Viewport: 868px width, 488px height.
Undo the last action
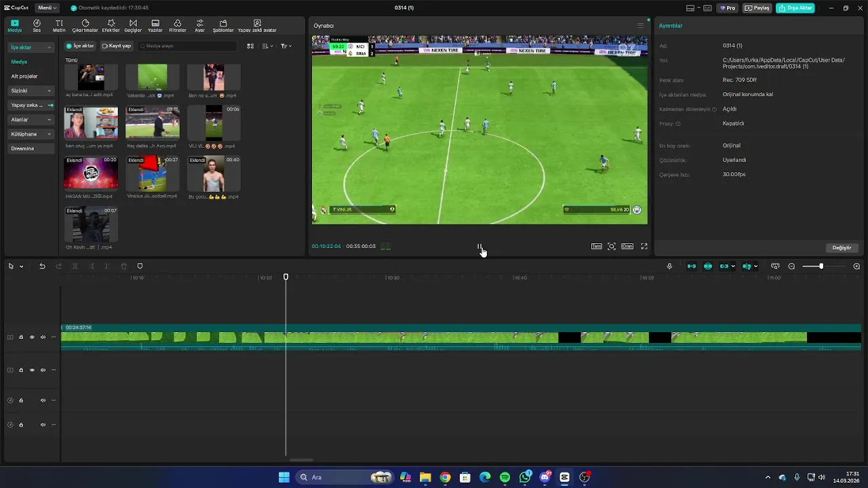point(42,266)
